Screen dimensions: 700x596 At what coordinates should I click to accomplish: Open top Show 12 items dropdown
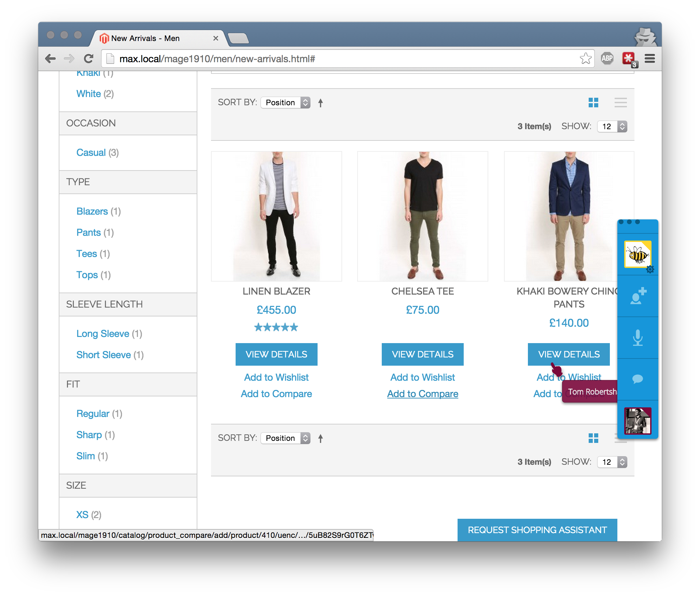(x=612, y=126)
